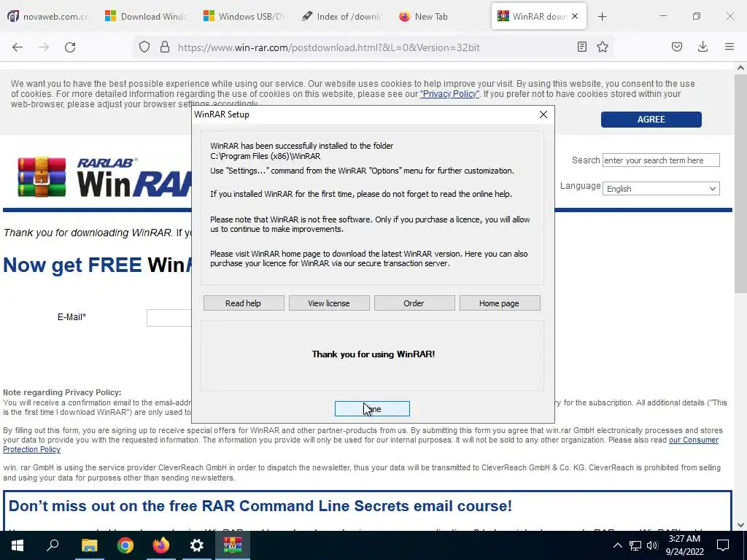The height and width of the screenshot is (560, 747).
Task: Click the AGREE cookie button
Action: tap(651, 120)
